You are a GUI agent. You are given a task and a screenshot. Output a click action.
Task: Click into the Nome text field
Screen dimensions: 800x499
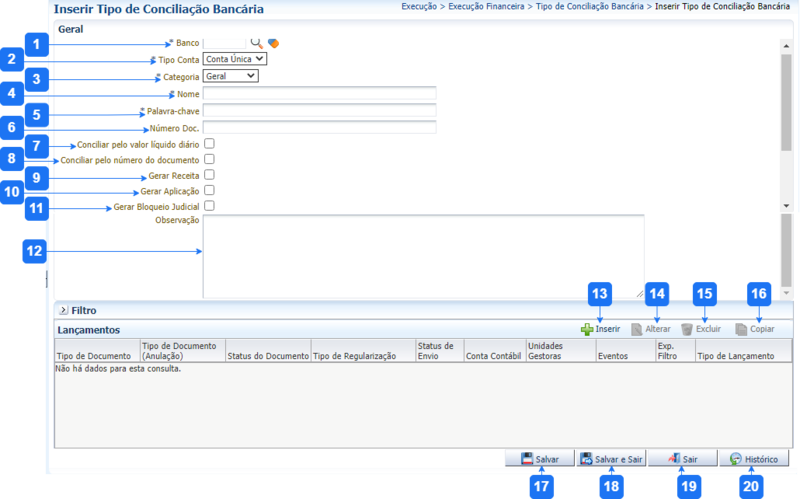pos(319,94)
